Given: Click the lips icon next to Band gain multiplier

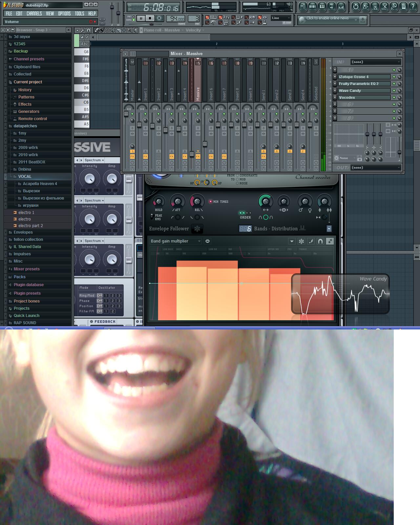Looking at the screenshot, I should pyautogui.click(x=207, y=241).
